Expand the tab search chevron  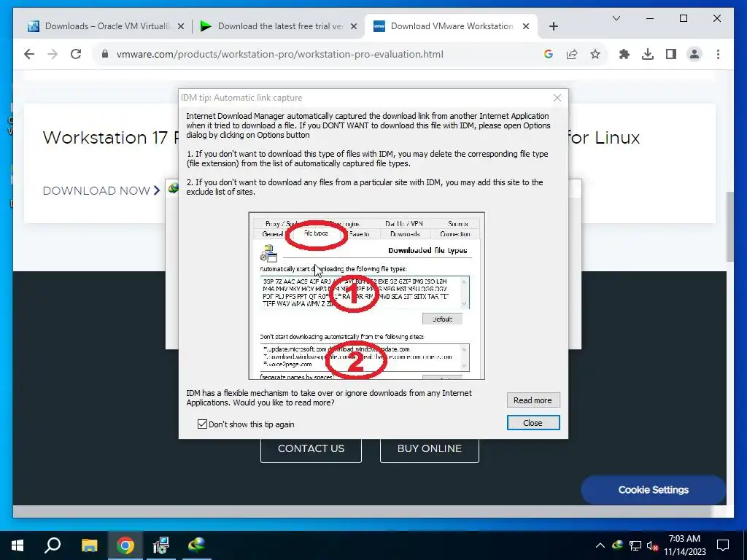coord(616,18)
